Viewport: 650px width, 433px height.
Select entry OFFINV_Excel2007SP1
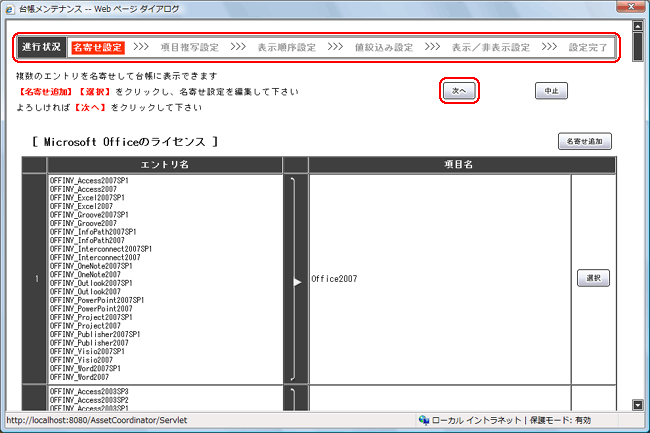click(87, 198)
